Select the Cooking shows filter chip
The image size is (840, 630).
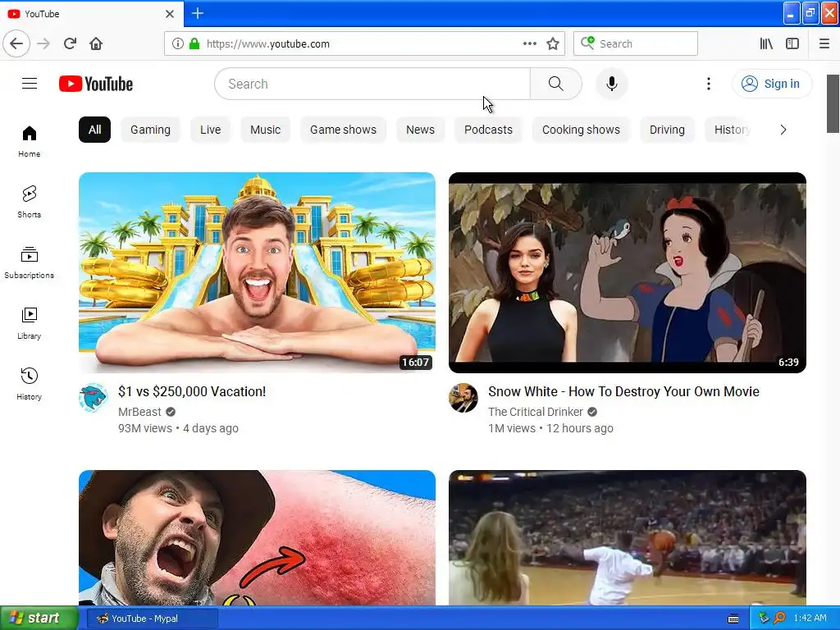click(x=582, y=130)
